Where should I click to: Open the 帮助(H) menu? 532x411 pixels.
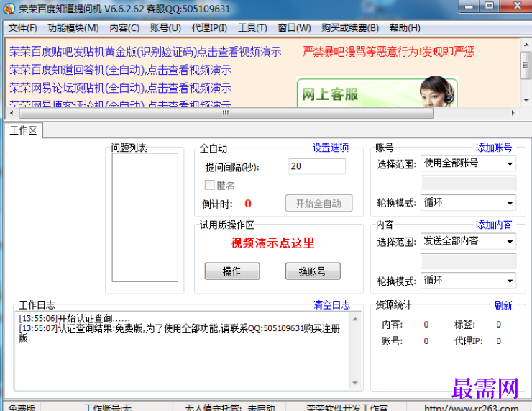coord(405,28)
